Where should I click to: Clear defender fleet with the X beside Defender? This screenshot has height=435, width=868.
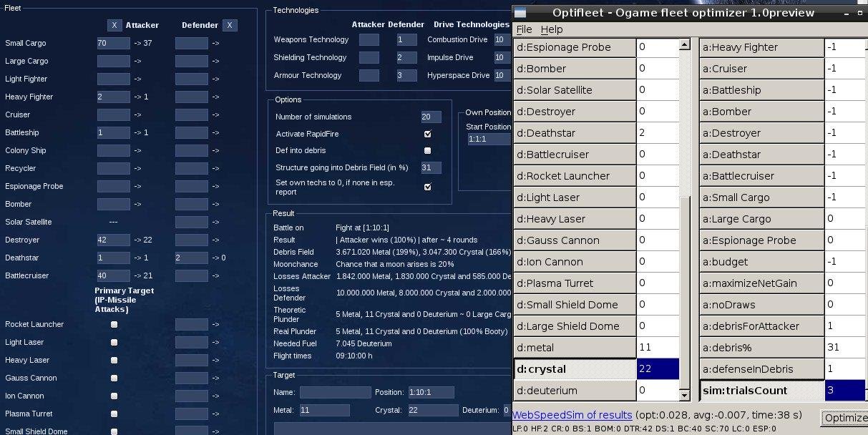coord(229,25)
